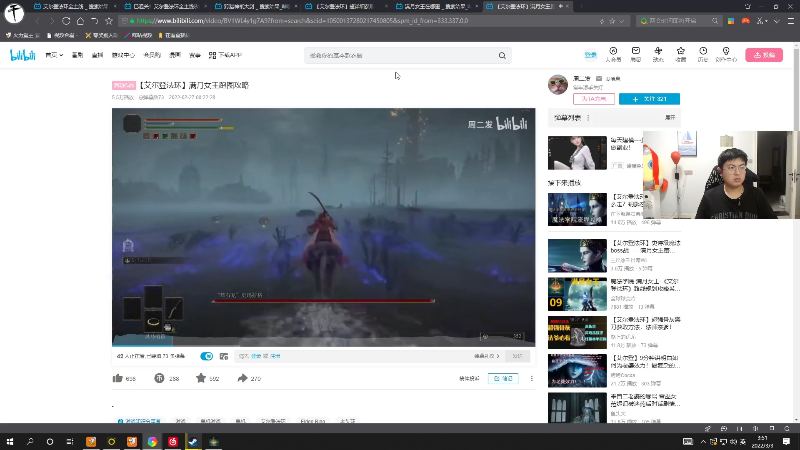Click the first bookmarks bar item
Image resolution: width=800 pixels, height=450 pixels.
tap(22, 35)
